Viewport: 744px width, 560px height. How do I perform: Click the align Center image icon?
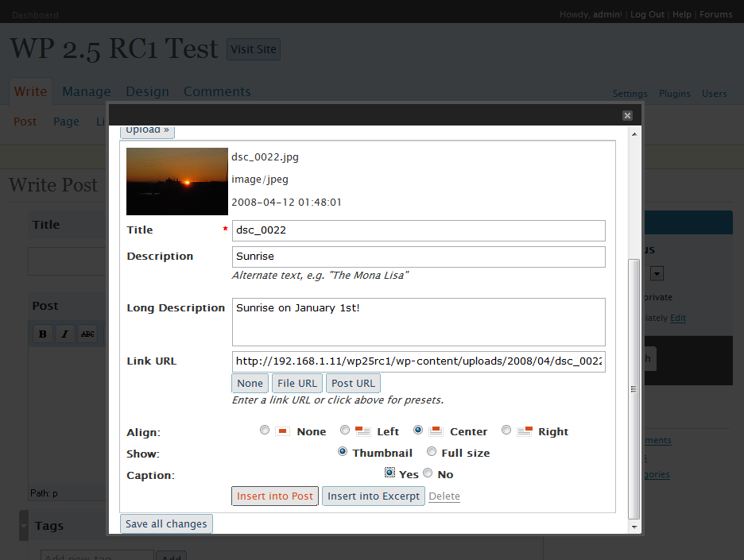[436, 431]
